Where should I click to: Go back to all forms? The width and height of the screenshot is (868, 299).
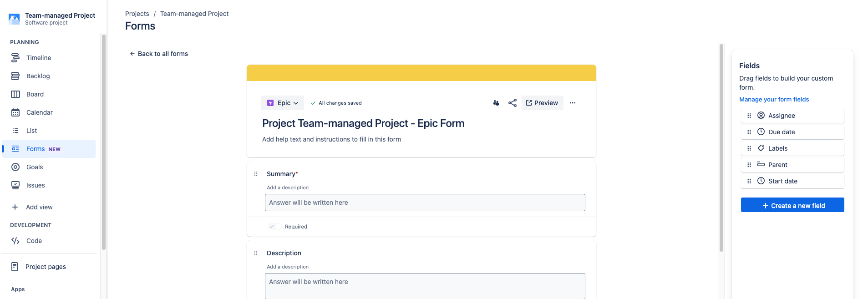point(159,54)
